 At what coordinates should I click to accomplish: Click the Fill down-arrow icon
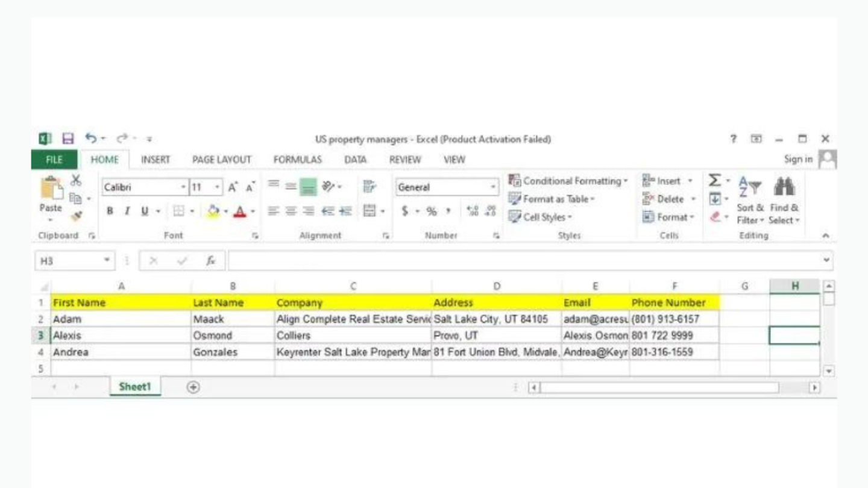point(714,198)
